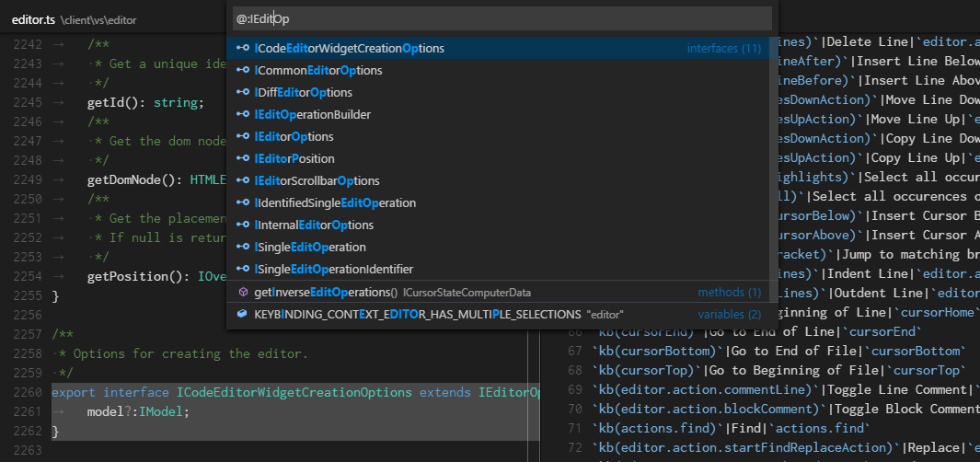Switch to the editor.ts tab
980x462 pixels.
tap(34, 18)
